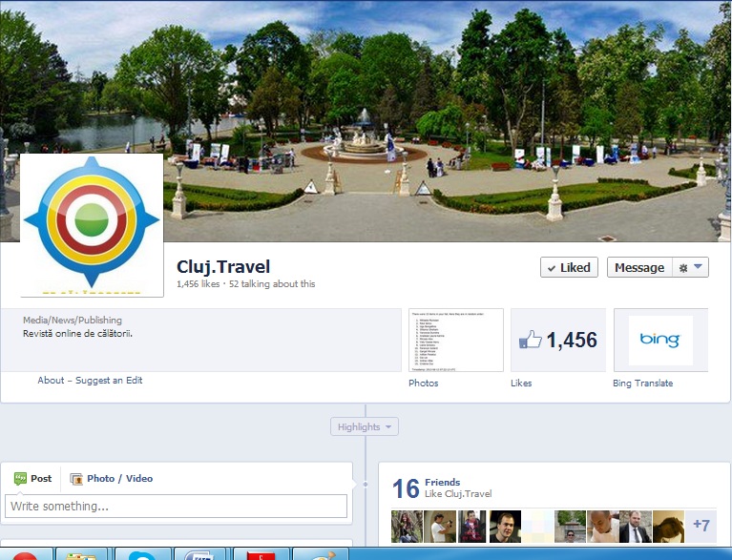732x560 pixels.
Task: Select the Photo / Video tab
Action: (112, 478)
